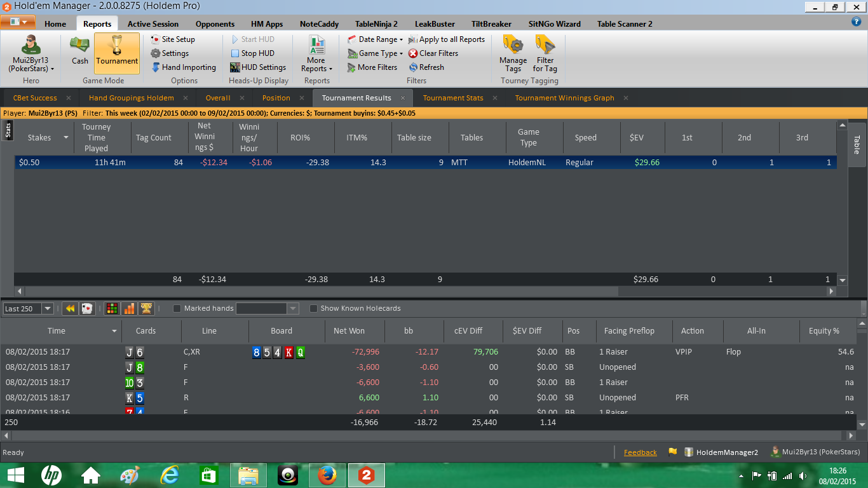Open Site Setup options
Viewport: 868px width, 488px height.
coord(173,39)
